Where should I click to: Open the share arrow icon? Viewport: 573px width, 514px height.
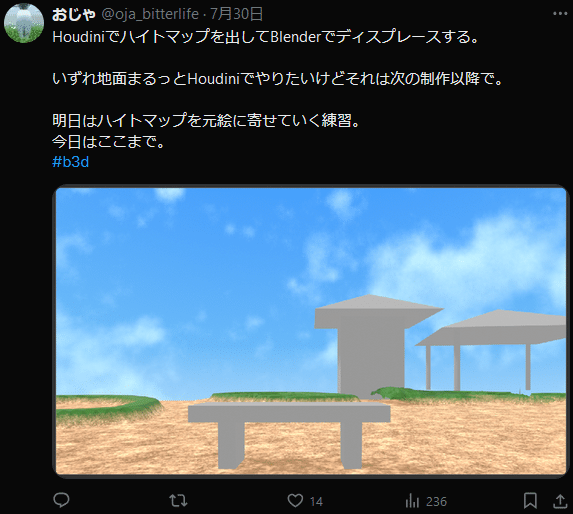click(559, 501)
